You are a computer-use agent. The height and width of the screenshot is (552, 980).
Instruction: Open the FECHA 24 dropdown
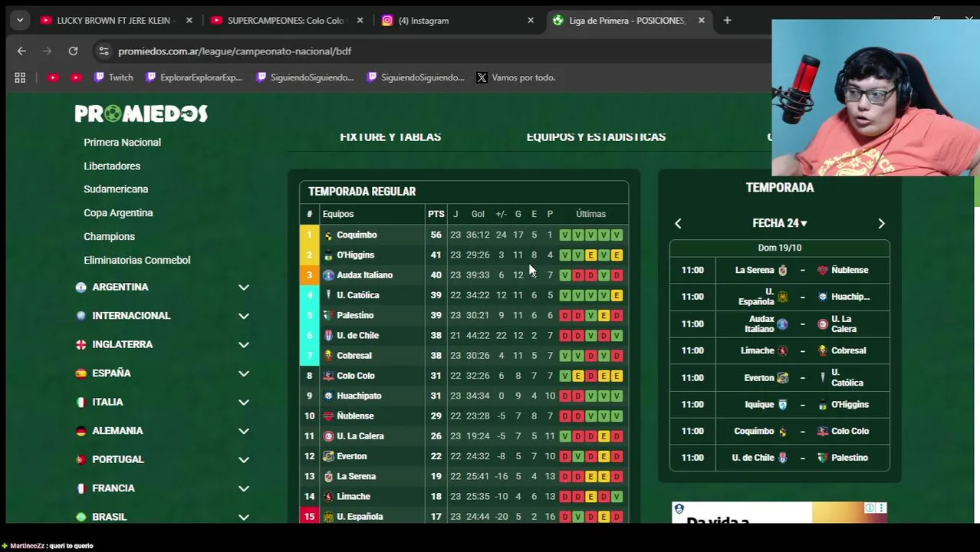coord(779,223)
